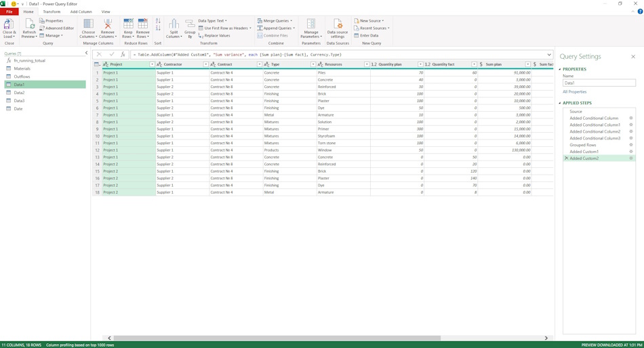Cancel the formula edit with the X icon
Viewport: 644px width, 348px height.
(99, 54)
